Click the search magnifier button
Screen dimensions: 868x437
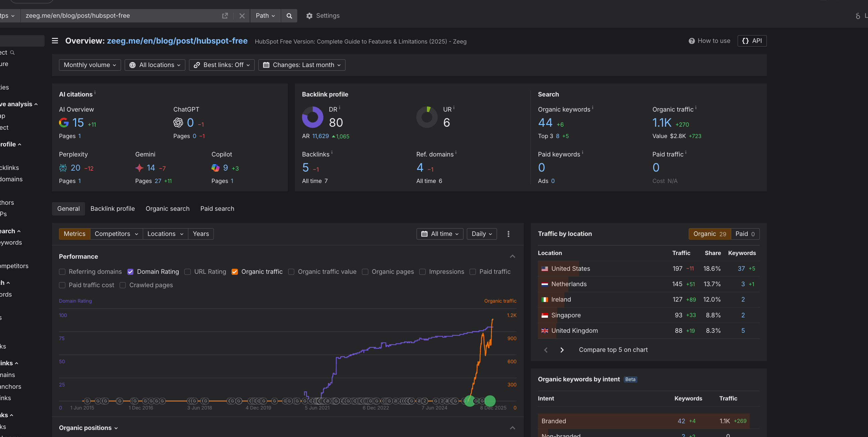pos(289,16)
